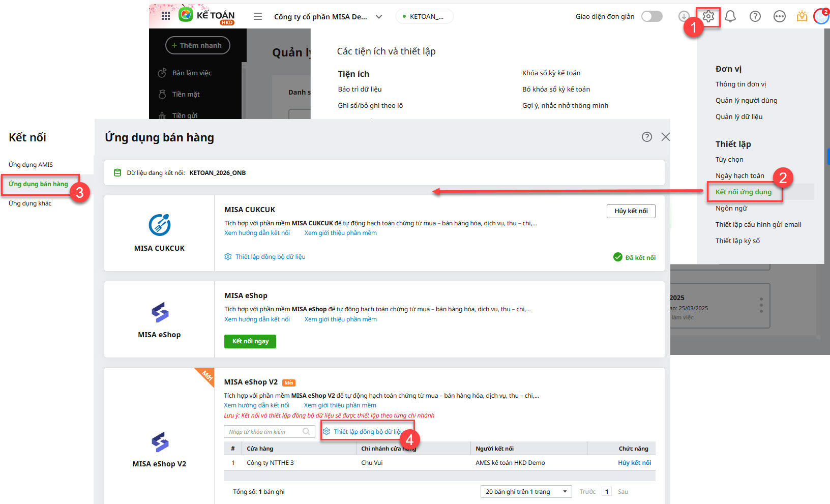Close the Ứng dụng bán hàng dialog
The width and height of the screenshot is (830, 504).
tap(665, 137)
